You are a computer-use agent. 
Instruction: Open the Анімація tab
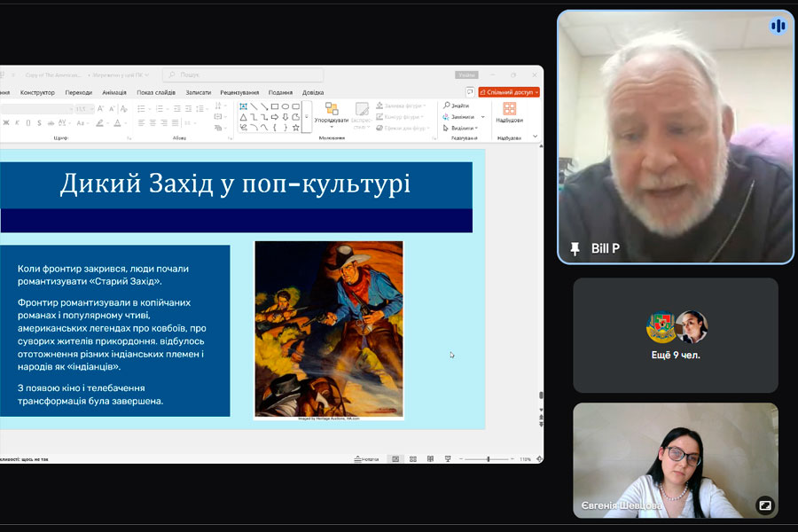tap(113, 92)
